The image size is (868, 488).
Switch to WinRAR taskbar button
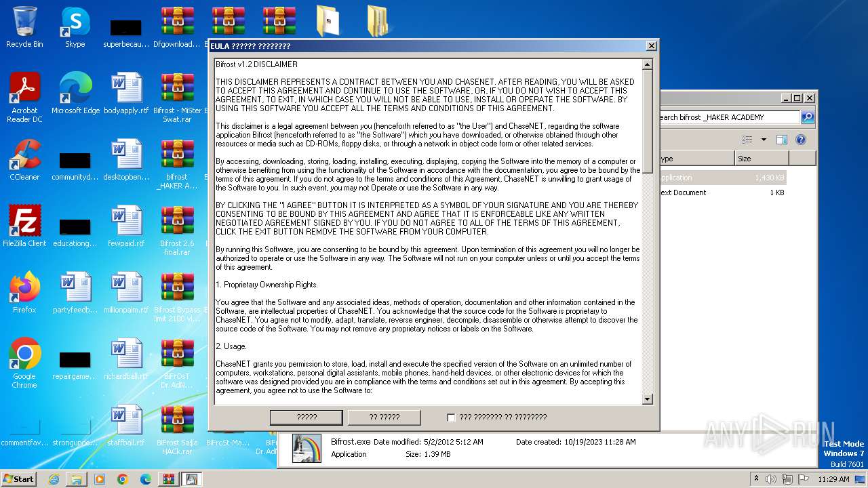pyautogui.click(x=168, y=479)
